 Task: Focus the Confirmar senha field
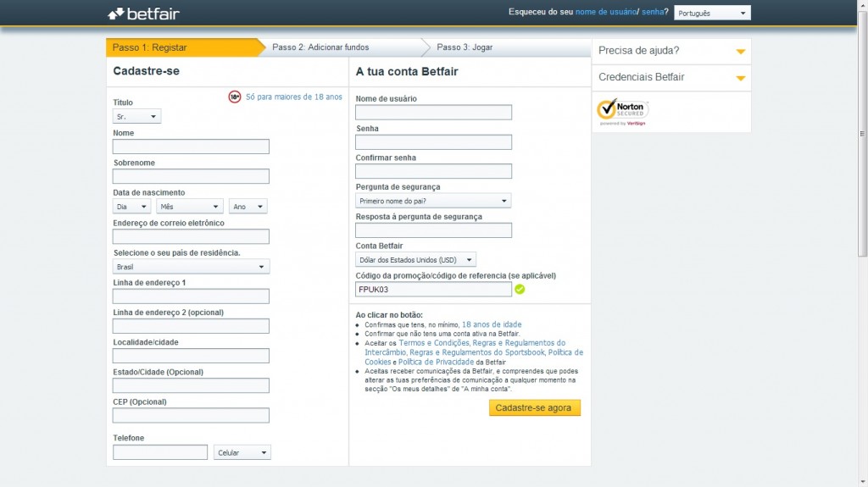pyautogui.click(x=433, y=172)
